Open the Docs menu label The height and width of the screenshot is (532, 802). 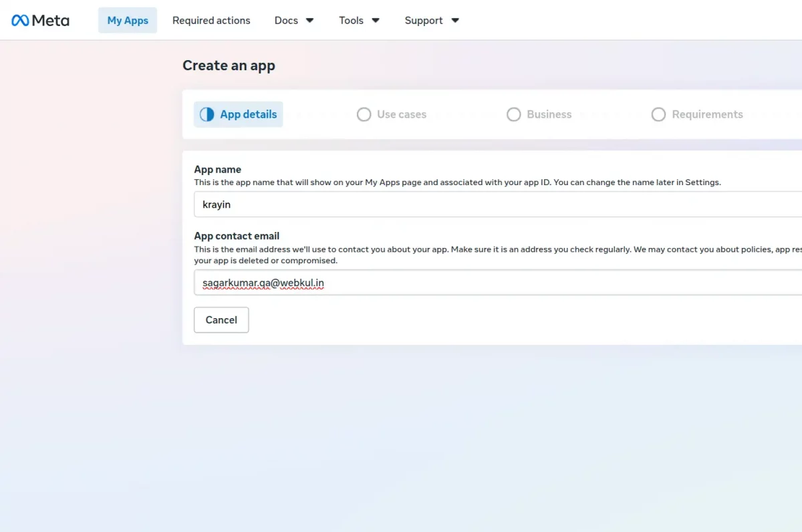286,21
